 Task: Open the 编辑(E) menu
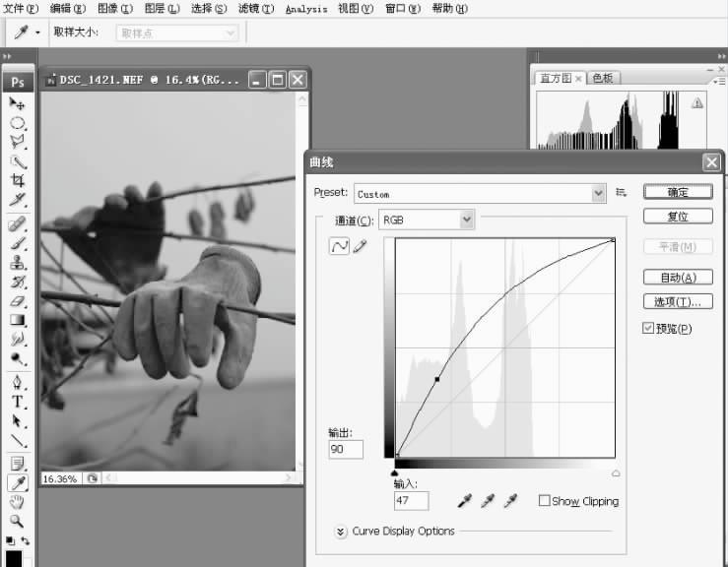pyautogui.click(x=68, y=8)
